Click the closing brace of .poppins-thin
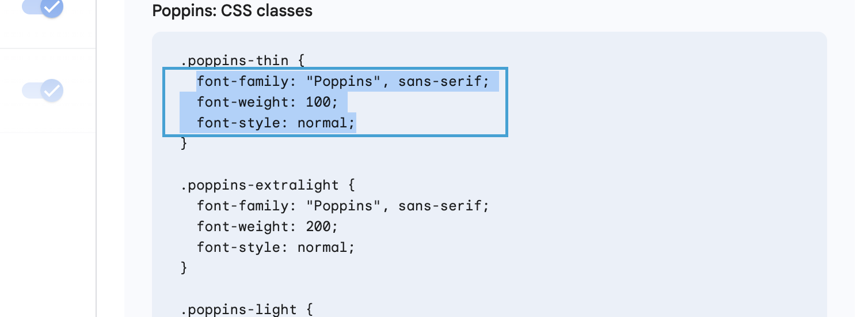 (184, 144)
